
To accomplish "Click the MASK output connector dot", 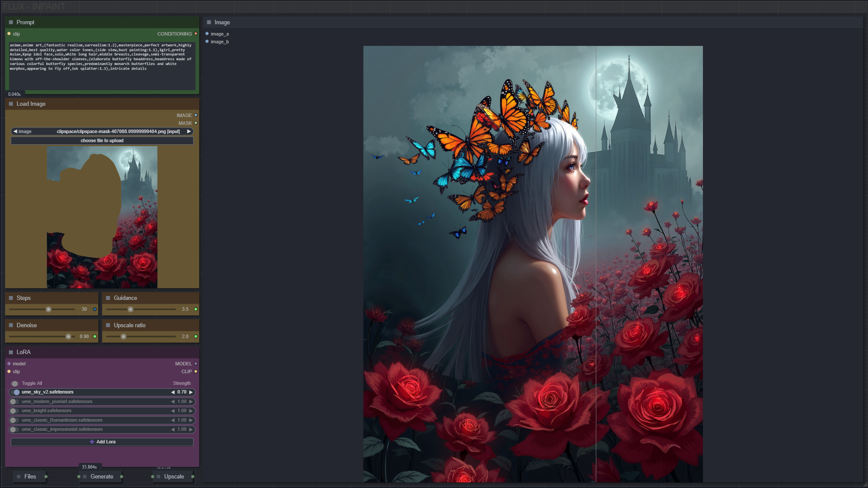I will click(196, 123).
